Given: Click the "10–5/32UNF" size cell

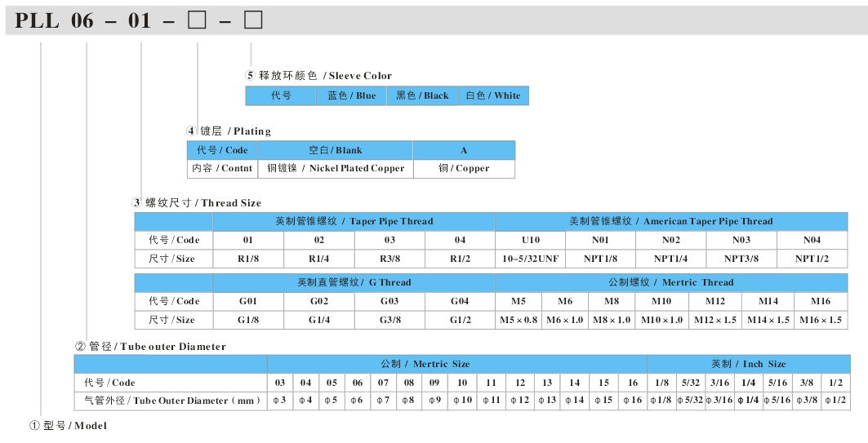Looking at the screenshot, I should [x=530, y=259].
